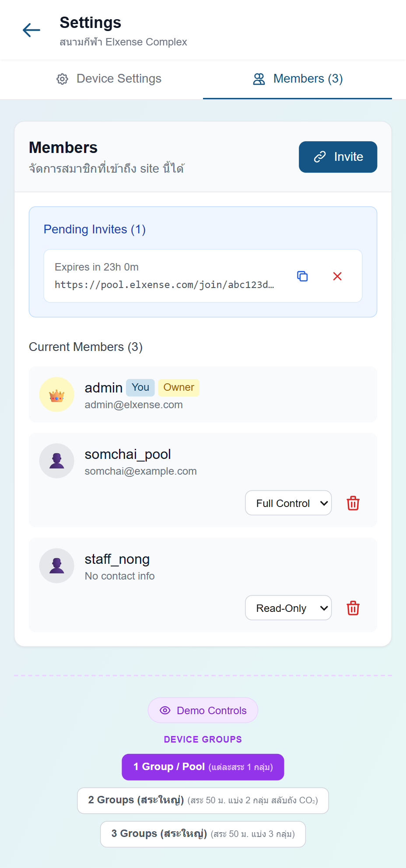Screen dimensions: 406x868
Task: Click somchai_pool's user avatar
Action: [57, 461]
